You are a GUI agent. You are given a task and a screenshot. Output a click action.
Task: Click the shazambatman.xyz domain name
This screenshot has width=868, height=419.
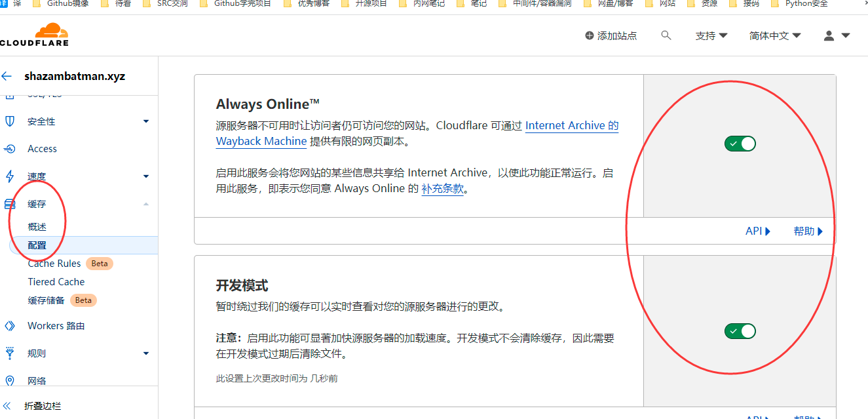click(75, 76)
